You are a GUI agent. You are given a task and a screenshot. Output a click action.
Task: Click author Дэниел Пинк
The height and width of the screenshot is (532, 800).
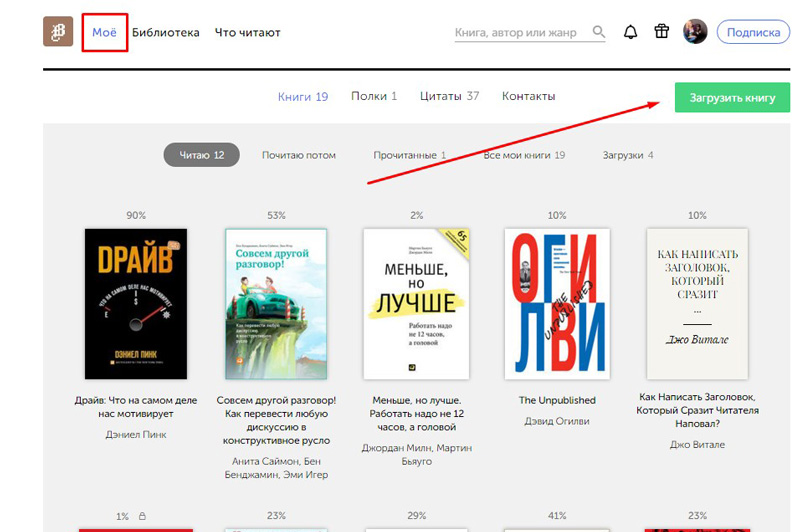pos(136,435)
